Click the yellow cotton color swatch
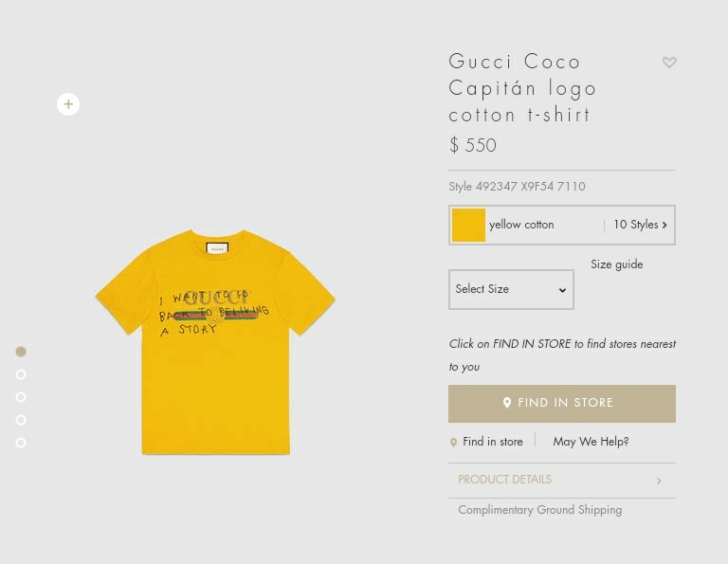 pos(468,226)
